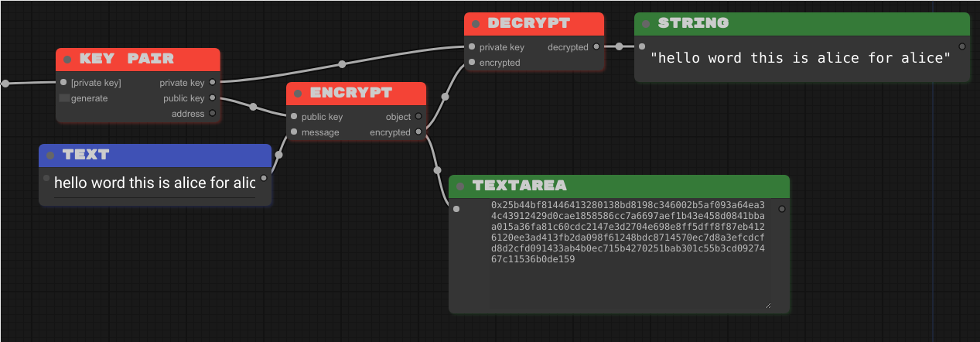Click the address output port
The height and width of the screenshot is (342, 980).
(213, 114)
